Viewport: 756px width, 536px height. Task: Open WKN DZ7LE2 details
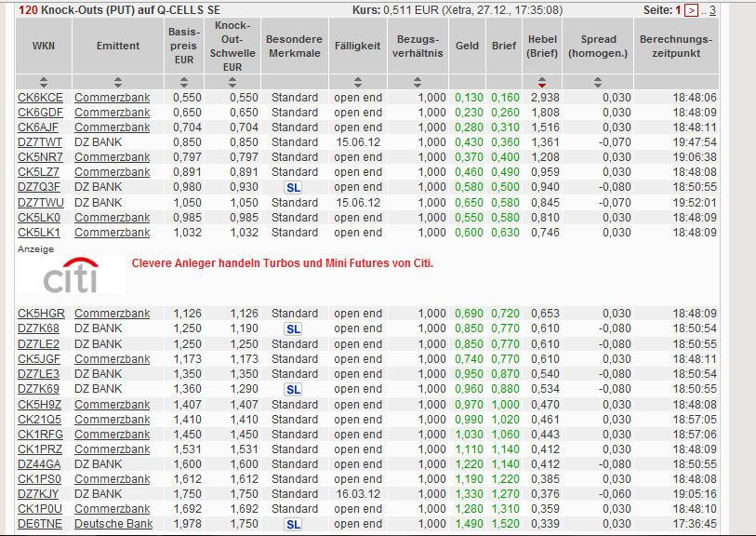point(38,344)
